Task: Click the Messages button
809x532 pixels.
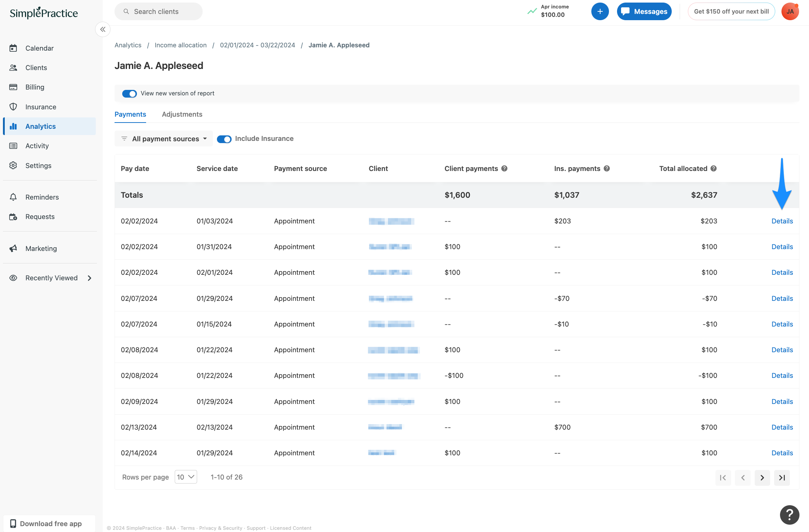Action: 644,11
